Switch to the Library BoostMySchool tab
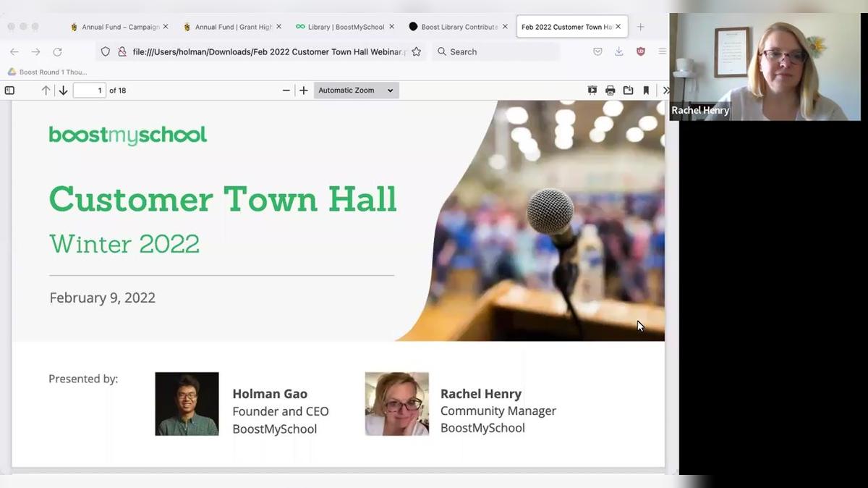Image resolution: width=868 pixels, height=488 pixels. (x=344, y=26)
